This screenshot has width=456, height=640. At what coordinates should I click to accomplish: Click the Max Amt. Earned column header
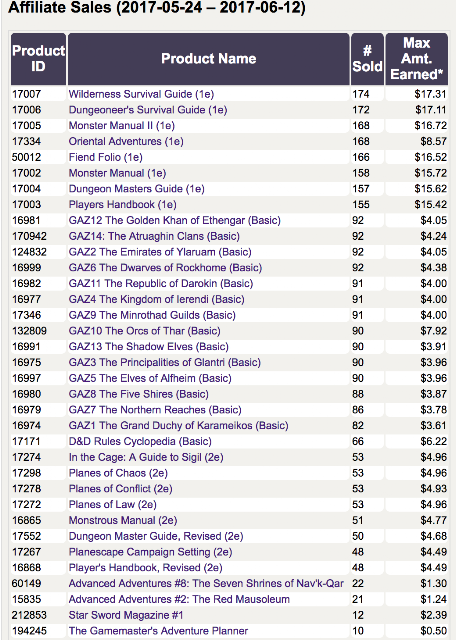[x=416, y=59]
